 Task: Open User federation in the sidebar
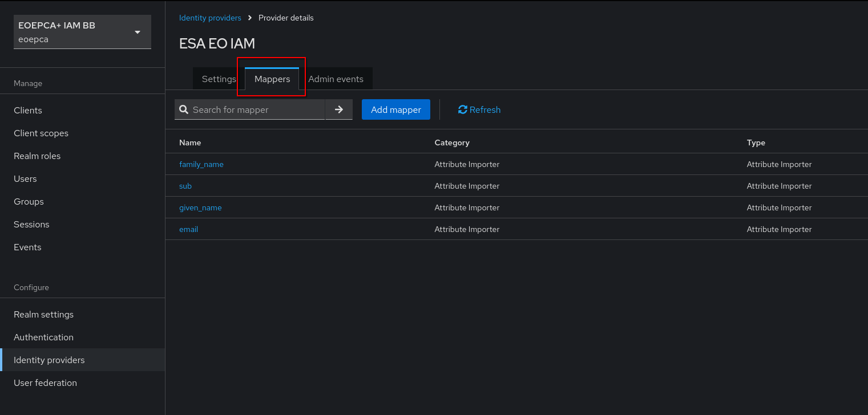[x=82, y=383]
